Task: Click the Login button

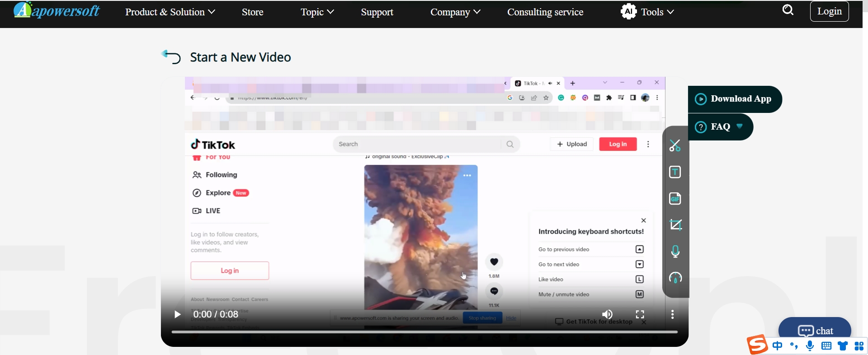Action: pos(830,11)
